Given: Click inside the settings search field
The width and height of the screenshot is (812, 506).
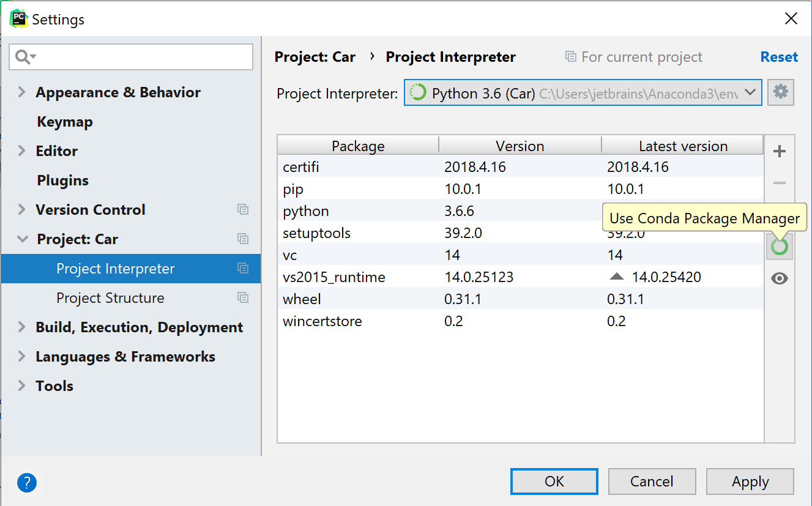Looking at the screenshot, I should [141, 58].
